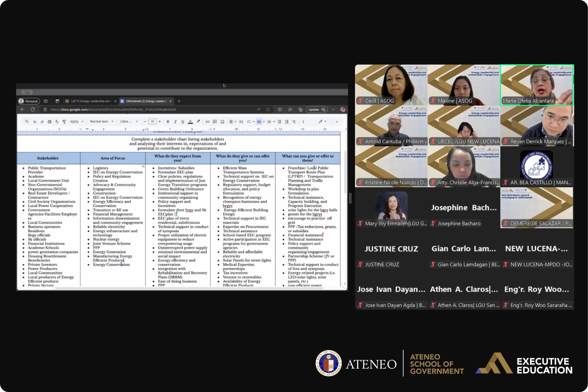The width and height of the screenshot is (588, 392).
Task: Toggle Bold formatting button
Action: (168, 122)
